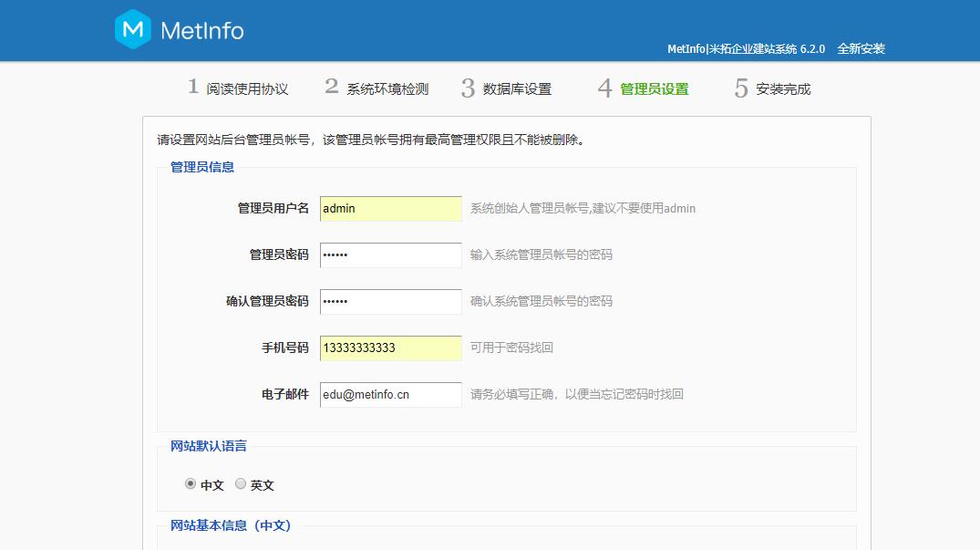980x550 pixels.
Task: Focus the 确认管理员密码 field
Action: point(390,301)
